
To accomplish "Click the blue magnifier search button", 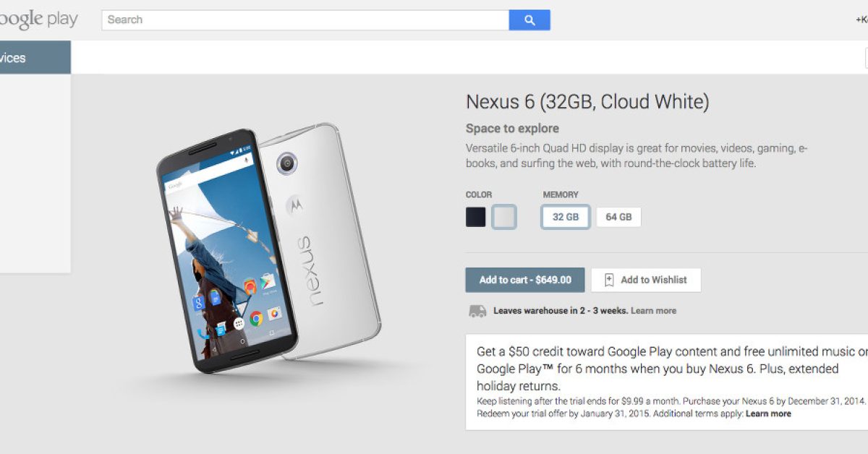I will tap(529, 20).
